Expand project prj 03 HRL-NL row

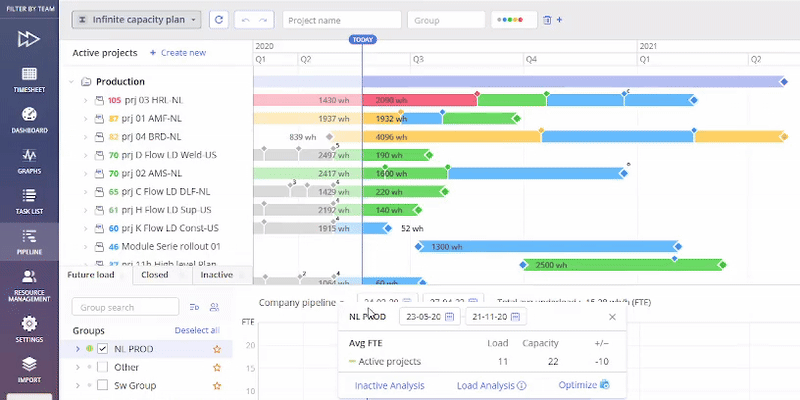pos(86,100)
